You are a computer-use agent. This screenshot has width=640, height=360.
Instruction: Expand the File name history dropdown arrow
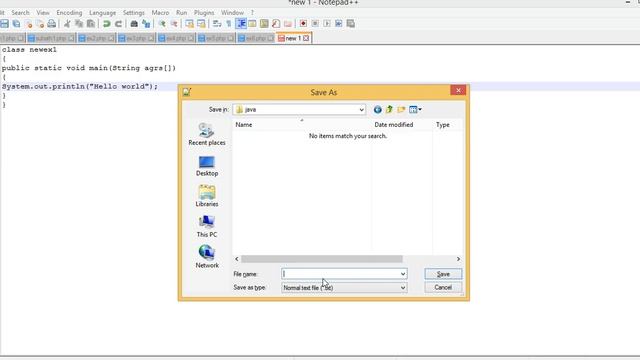tap(403, 274)
